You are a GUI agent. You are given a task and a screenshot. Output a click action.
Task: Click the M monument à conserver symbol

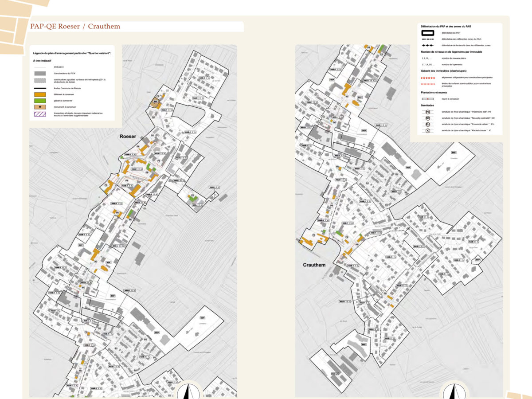tap(40, 107)
